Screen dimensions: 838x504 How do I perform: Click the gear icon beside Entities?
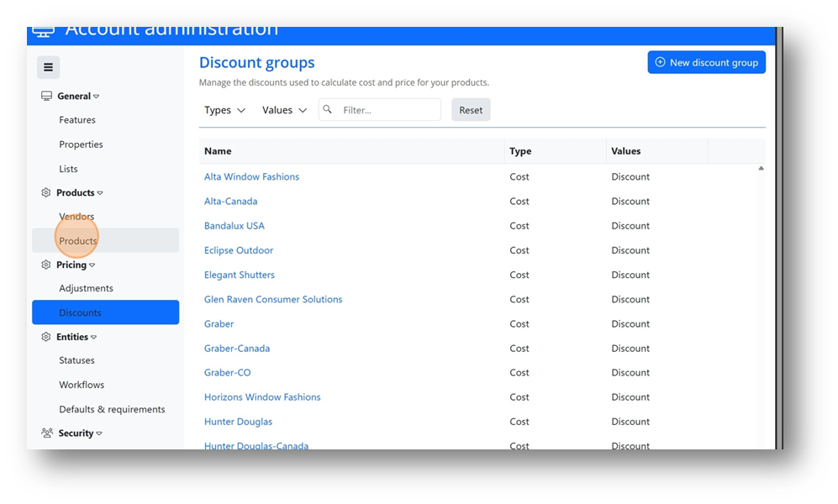pos(46,337)
